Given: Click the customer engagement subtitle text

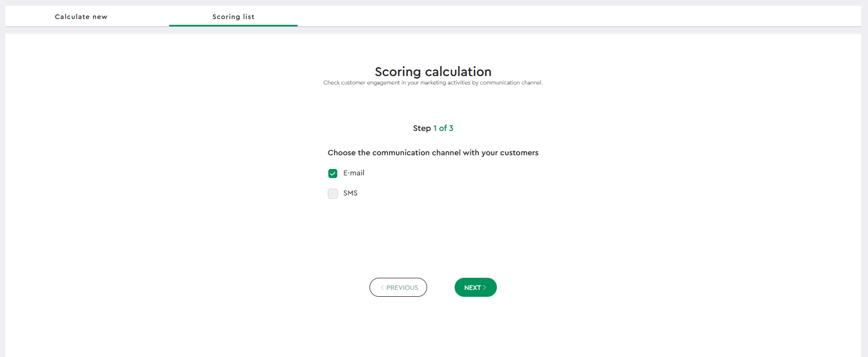Looking at the screenshot, I should [x=433, y=82].
